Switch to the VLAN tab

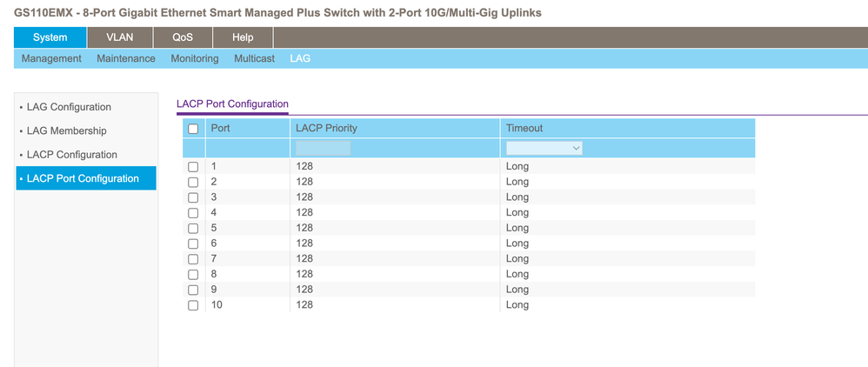point(119,37)
